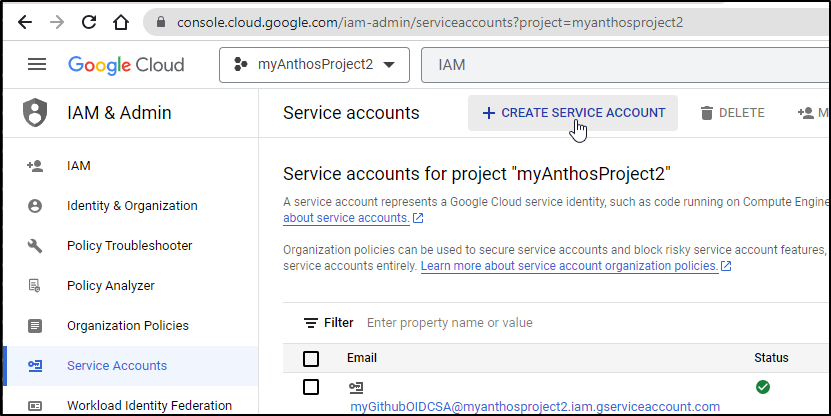Click the Policy Analyzer sidebar icon

(35, 286)
